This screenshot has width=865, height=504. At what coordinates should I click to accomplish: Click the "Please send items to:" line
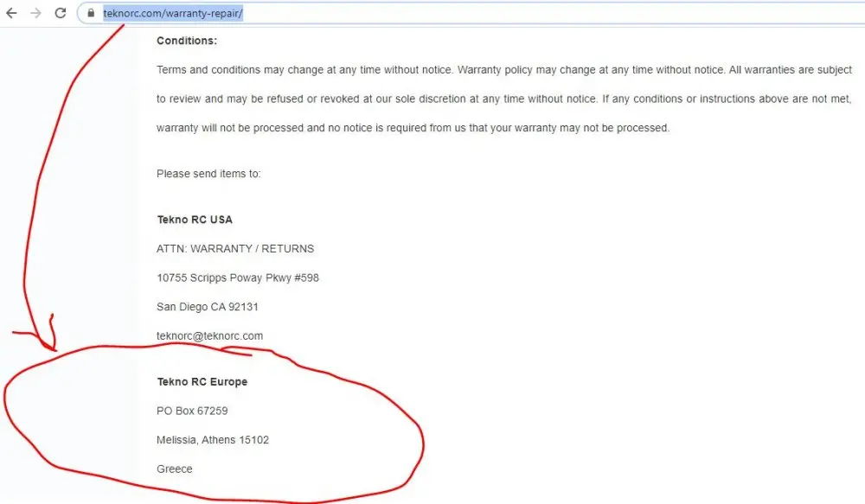208,174
